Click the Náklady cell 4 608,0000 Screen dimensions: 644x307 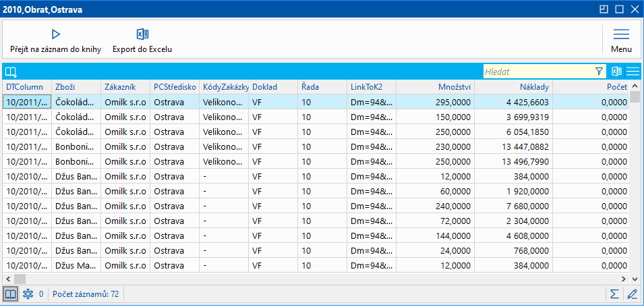click(x=513, y=235)
